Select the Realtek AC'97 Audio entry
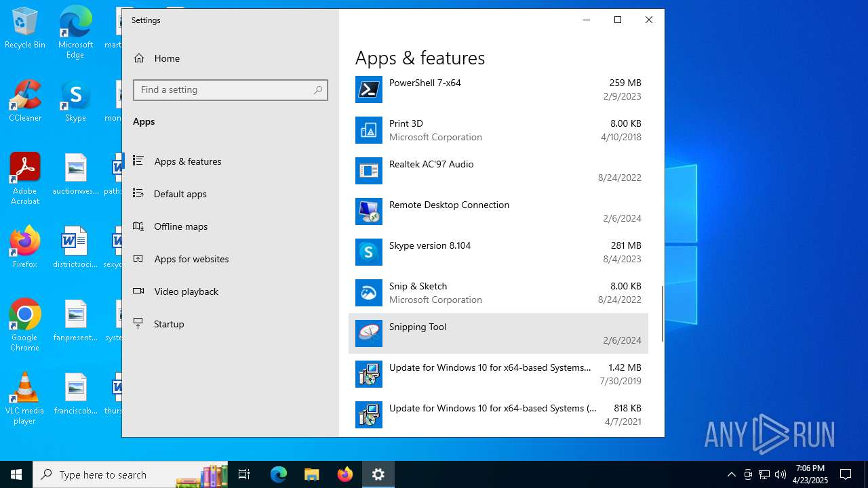Screen dimensions: 868x488 [498, 171]
